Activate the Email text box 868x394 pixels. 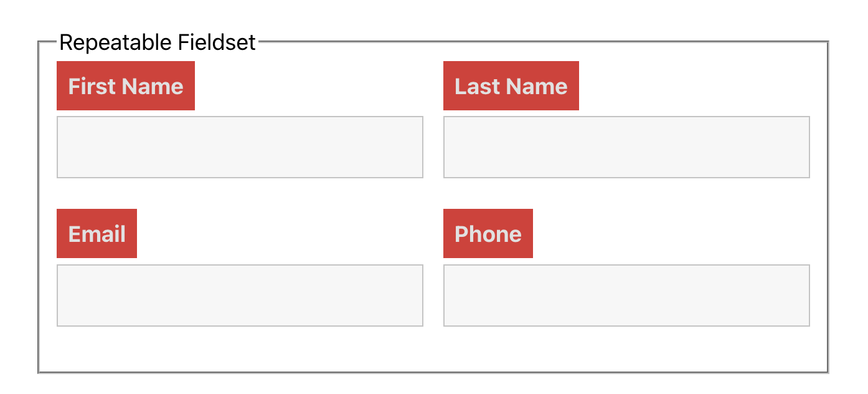pyautogui.click(x=240, y=295)
